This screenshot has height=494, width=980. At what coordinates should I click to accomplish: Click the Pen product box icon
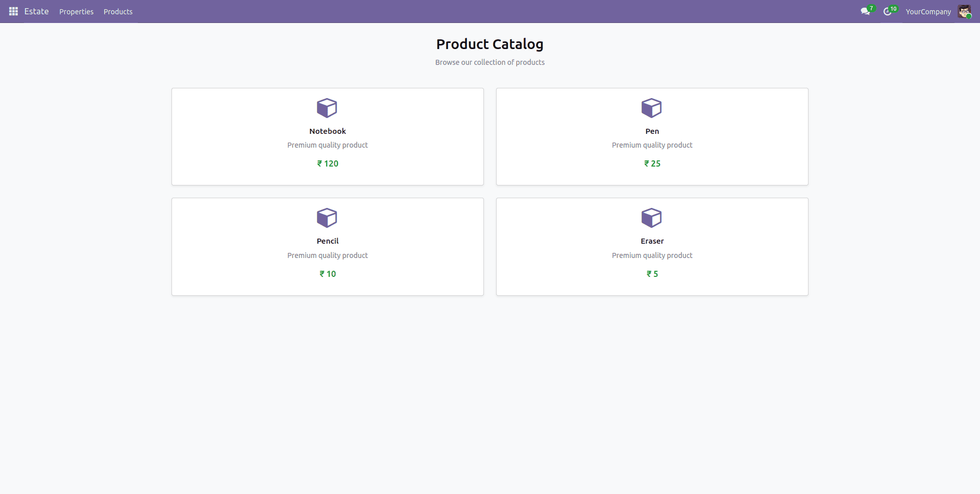[652, 108]
